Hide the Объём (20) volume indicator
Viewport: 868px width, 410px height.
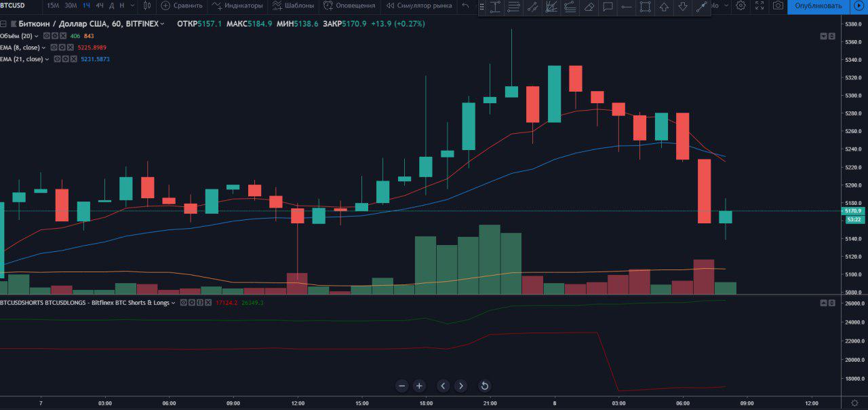[47, 36]
